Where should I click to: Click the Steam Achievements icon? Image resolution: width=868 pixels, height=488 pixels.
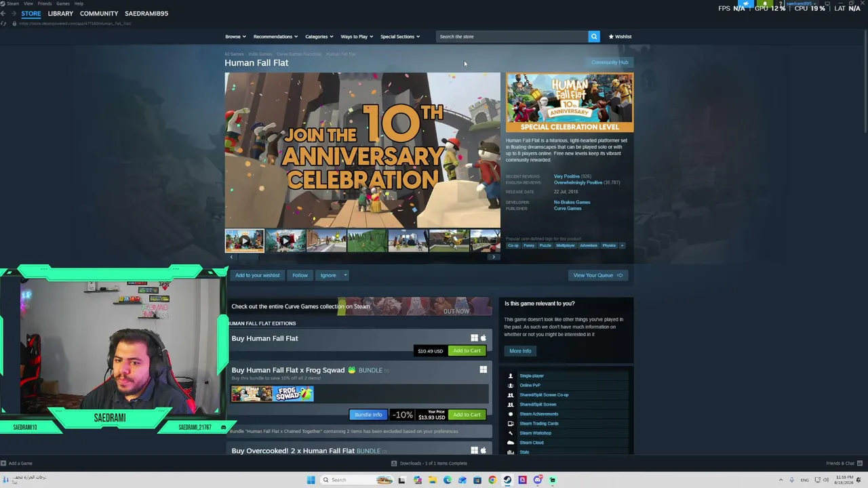pos(511,413)
